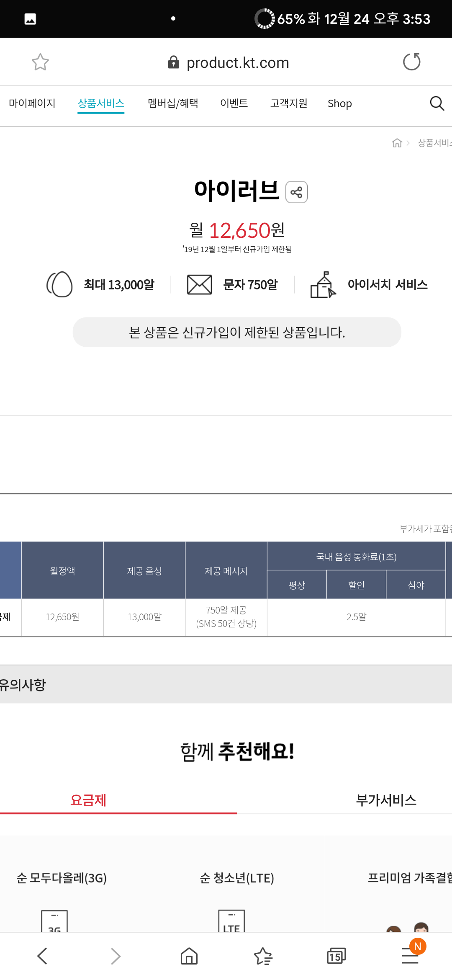Select the 월정액 table header
This screenshot has width=452, height=980.
pyautogui.click(x=62, y=570)
